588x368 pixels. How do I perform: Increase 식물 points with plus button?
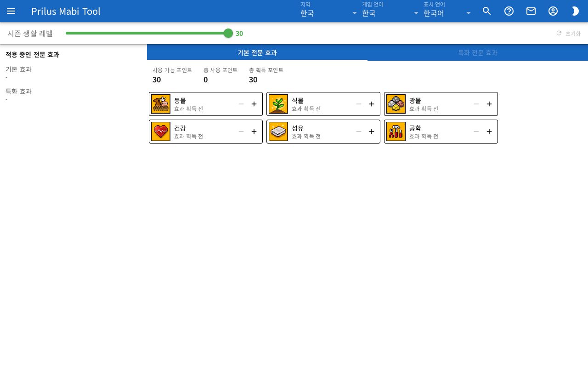point(372,104)
